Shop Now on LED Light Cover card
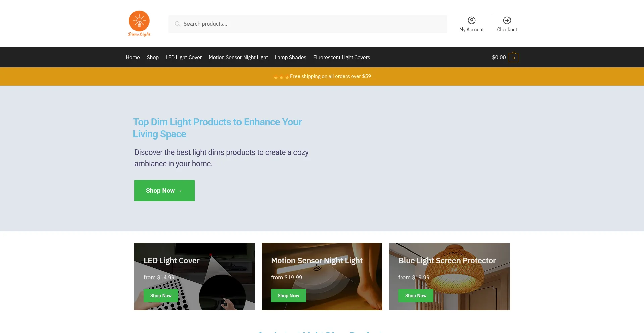The height and width of the screenshot is (333, 644). click(x=161, y=296)
